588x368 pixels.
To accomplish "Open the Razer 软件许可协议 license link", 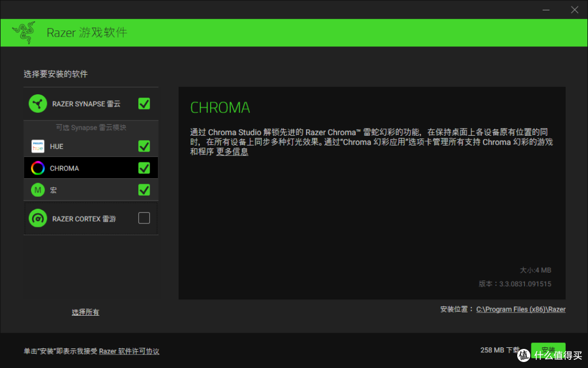I will pyautogui.click(x=129, y=351).
